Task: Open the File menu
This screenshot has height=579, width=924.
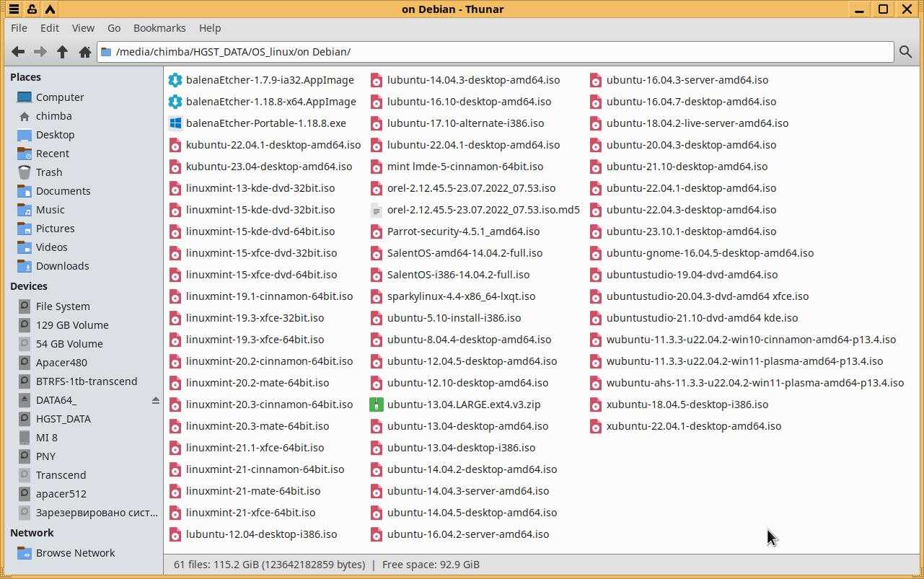Action: click(19, 28)
